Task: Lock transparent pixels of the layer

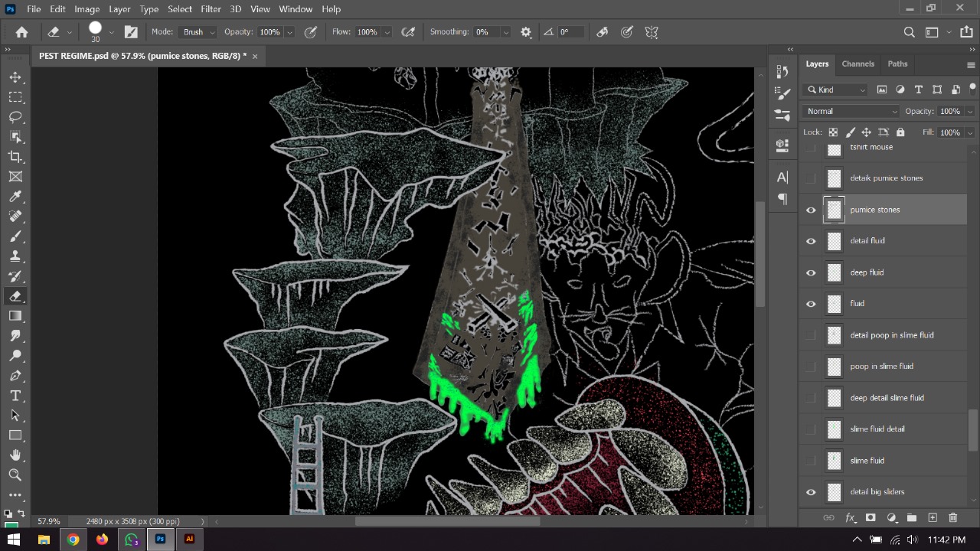Action: click(833, 132)
